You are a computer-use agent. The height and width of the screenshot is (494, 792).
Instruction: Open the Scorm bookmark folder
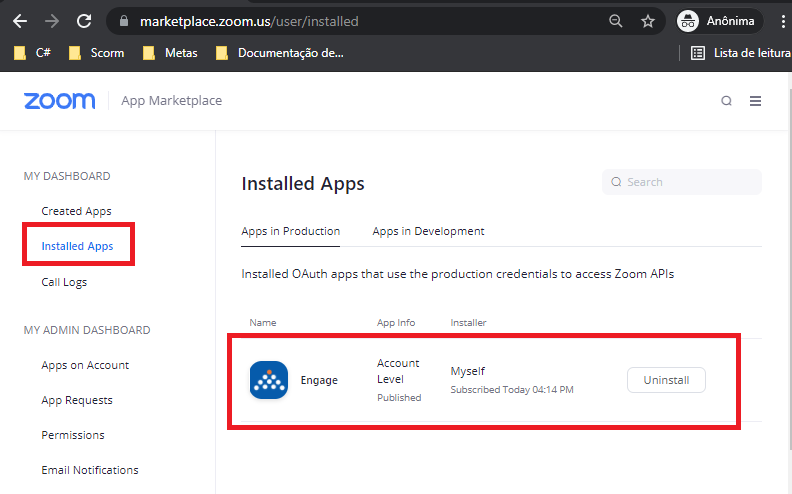tap(96, 53)
